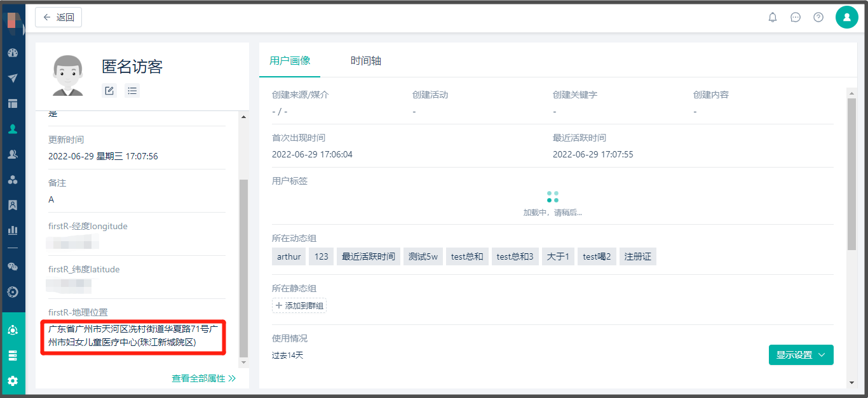Open the list icon under 匿名访客

(132, 91)
